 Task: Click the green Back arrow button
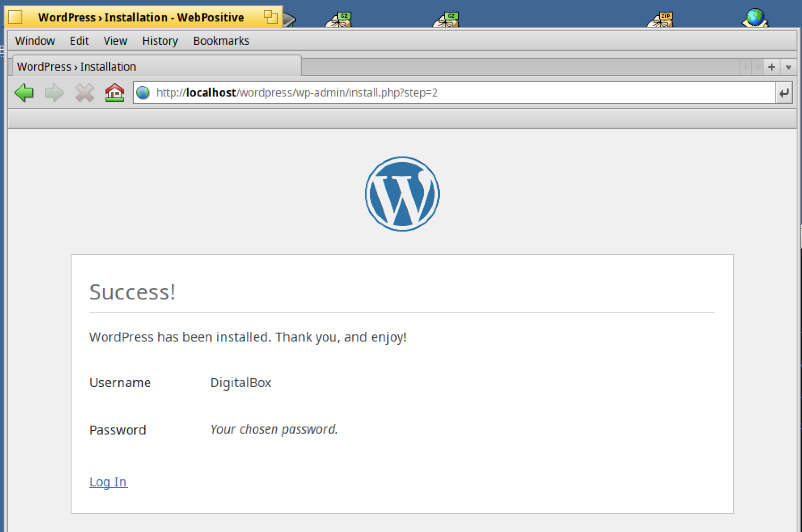[24, 93]
